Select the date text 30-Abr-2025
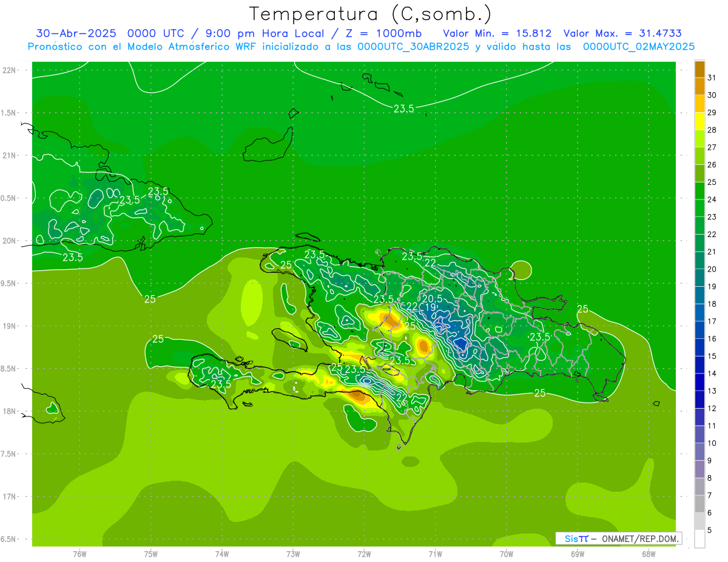The width and height of the screenshot is (728, 562). pos(76,33)
